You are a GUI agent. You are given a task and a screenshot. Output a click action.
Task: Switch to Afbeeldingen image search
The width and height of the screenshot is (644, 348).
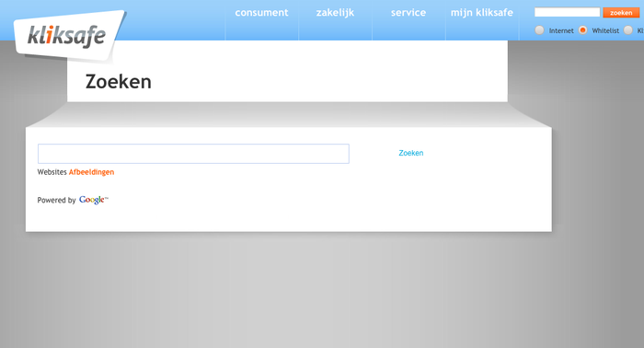pos(92,172)
